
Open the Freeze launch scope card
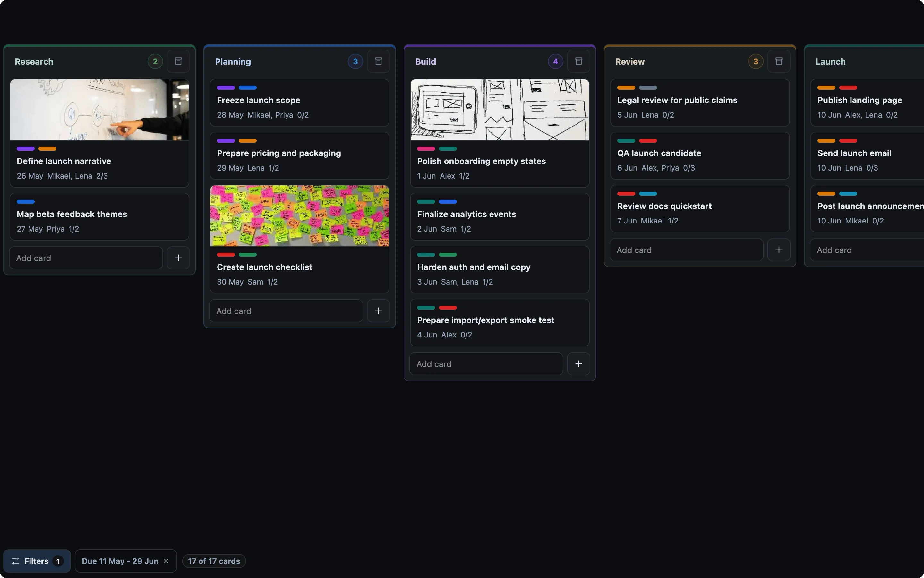coord(300,102)
